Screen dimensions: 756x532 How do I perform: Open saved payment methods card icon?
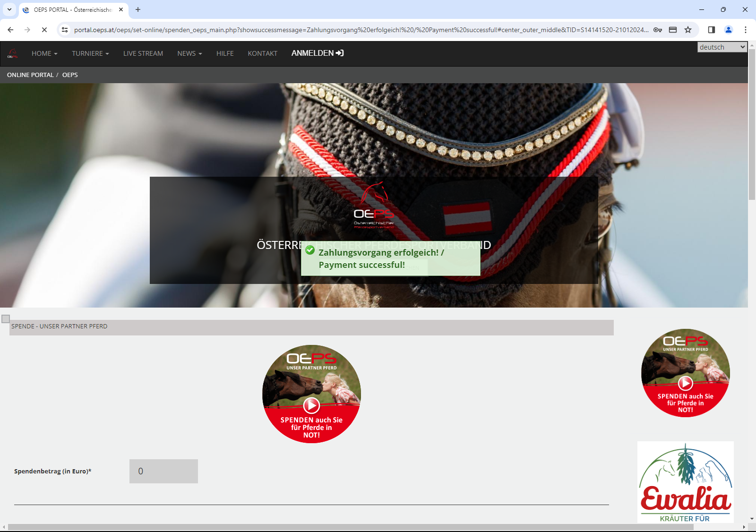coord(673,30)
